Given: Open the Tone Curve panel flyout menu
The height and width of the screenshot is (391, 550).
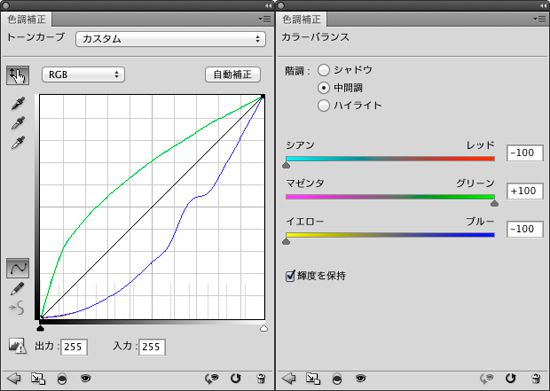Looking at the screenshot, I should (265, 19).
